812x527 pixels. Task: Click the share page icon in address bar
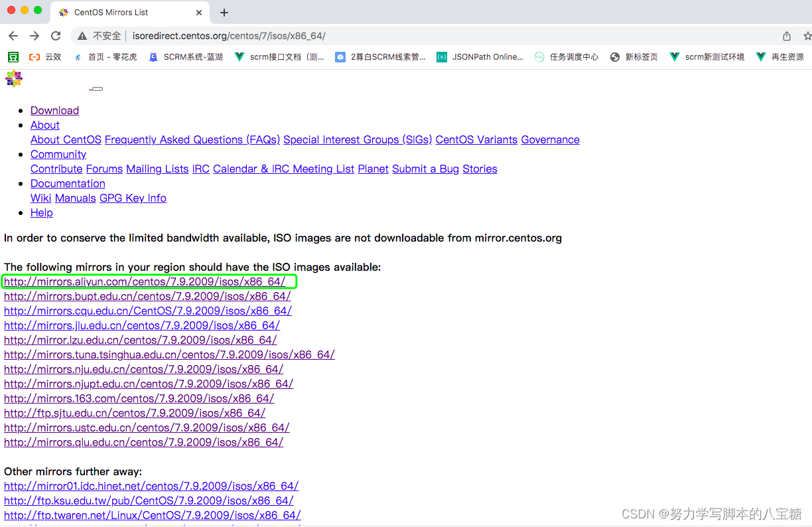pos(787,36)
